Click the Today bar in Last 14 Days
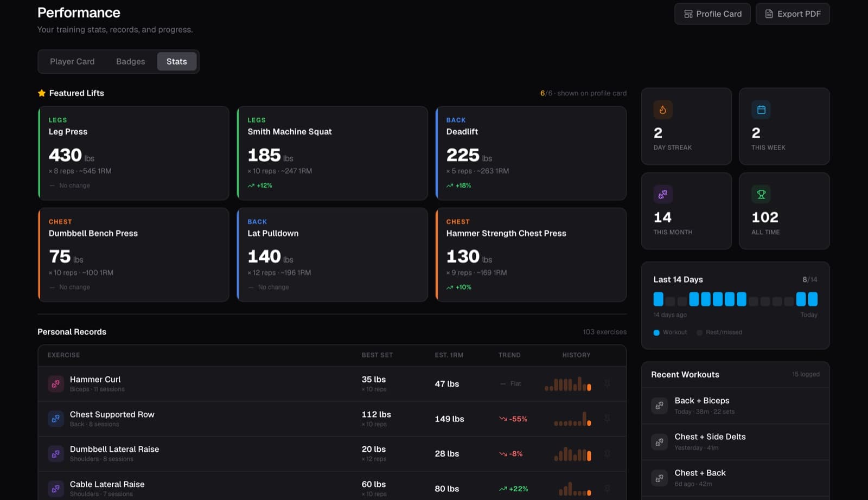This screenshot has height=500, width=868. 813,299
